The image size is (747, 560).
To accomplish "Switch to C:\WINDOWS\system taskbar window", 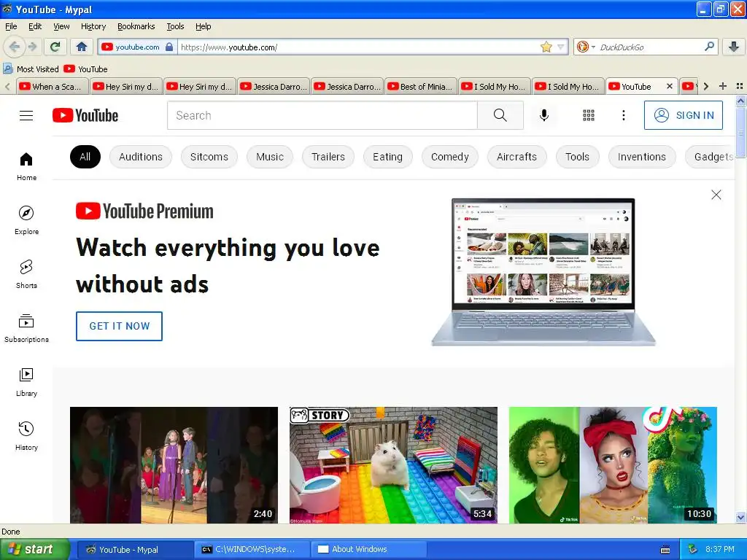I will 252,550.
